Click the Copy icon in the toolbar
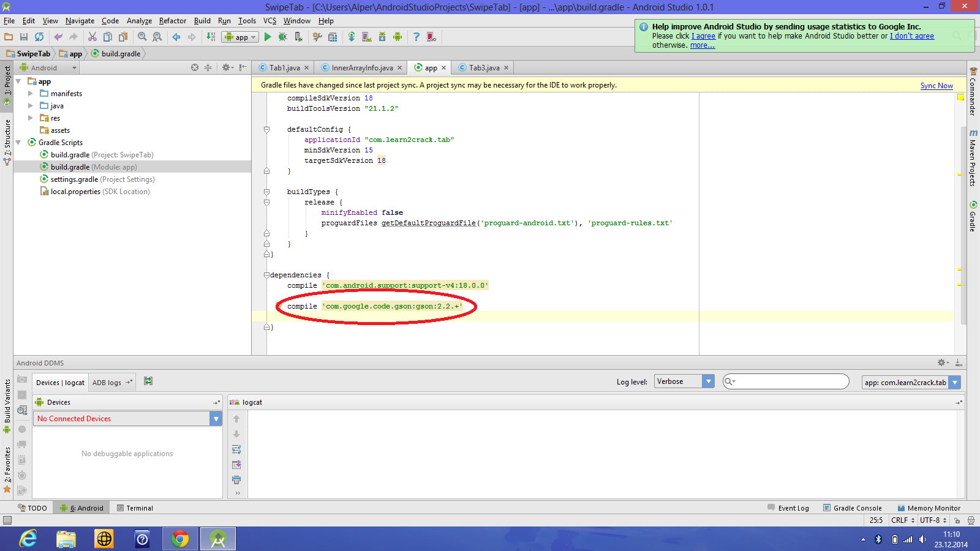The width and height of the screenshot is (980, 551). click(x=108, y=37)
